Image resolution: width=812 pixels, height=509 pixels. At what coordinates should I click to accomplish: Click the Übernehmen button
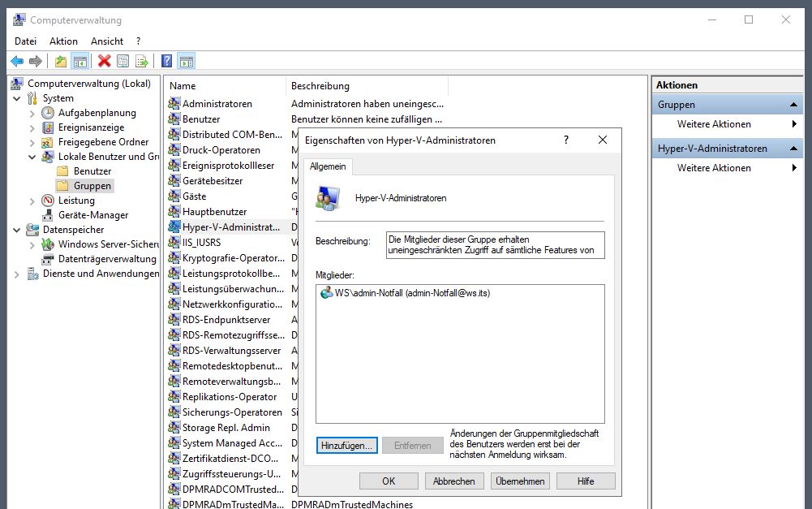[520, 481]
